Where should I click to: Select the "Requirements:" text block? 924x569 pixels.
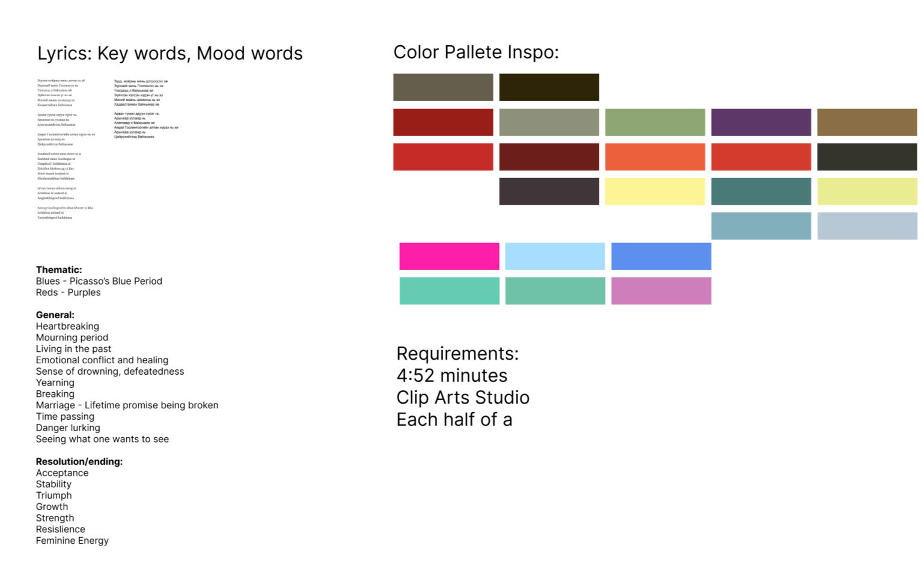coord(457,354)
